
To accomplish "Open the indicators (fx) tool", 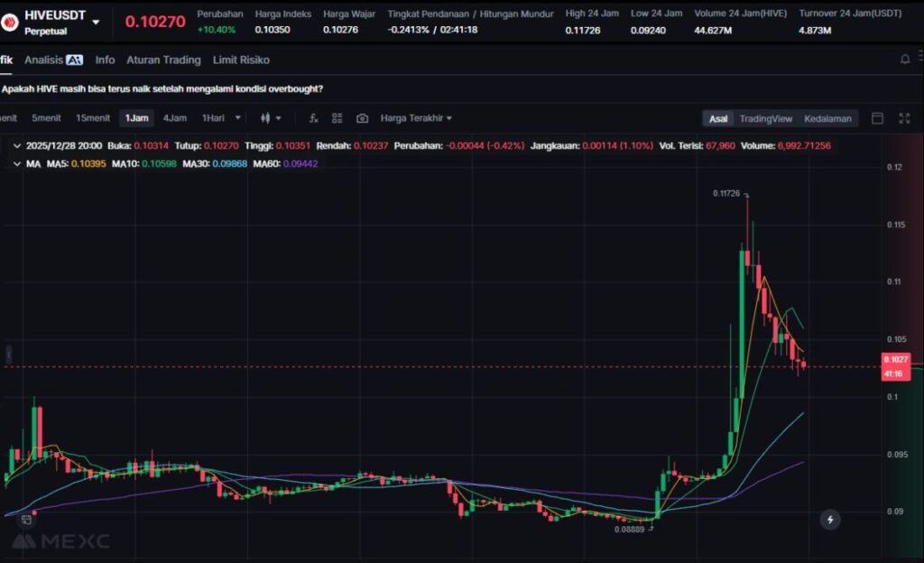I will click(x=313, y=118).
